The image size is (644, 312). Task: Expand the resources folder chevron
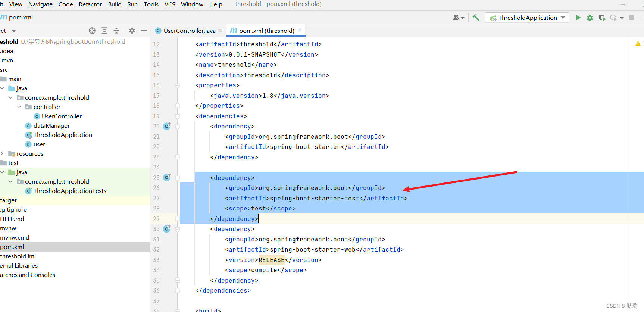3,153
